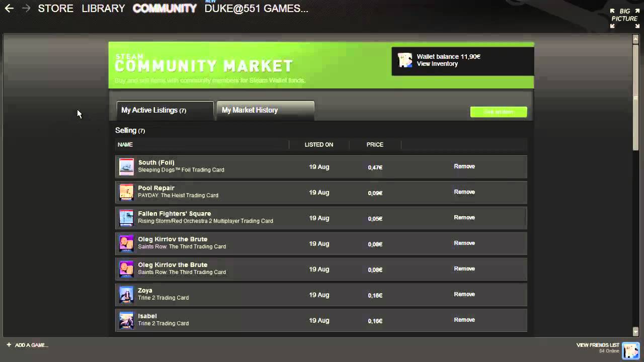The height and width of the screenshot is (362, 644).
Task: Remove the Isabel listing
Action: (464, 320)
